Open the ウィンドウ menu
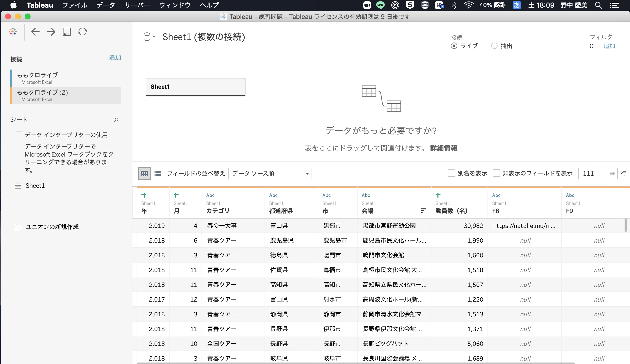 coord(175,5)
